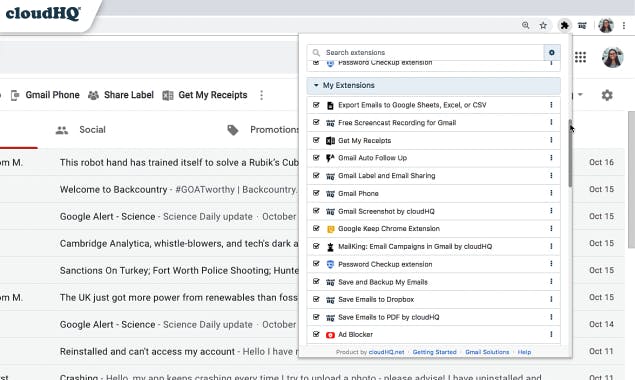Open more options next to Get My Receipts toolbar
This screenshot has height=380, width=635.
(262, 95)
